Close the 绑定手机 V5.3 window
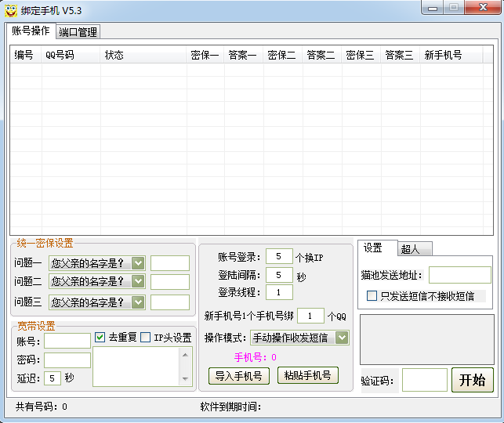Viewport: 504px width, 423px height. point(483,7)
